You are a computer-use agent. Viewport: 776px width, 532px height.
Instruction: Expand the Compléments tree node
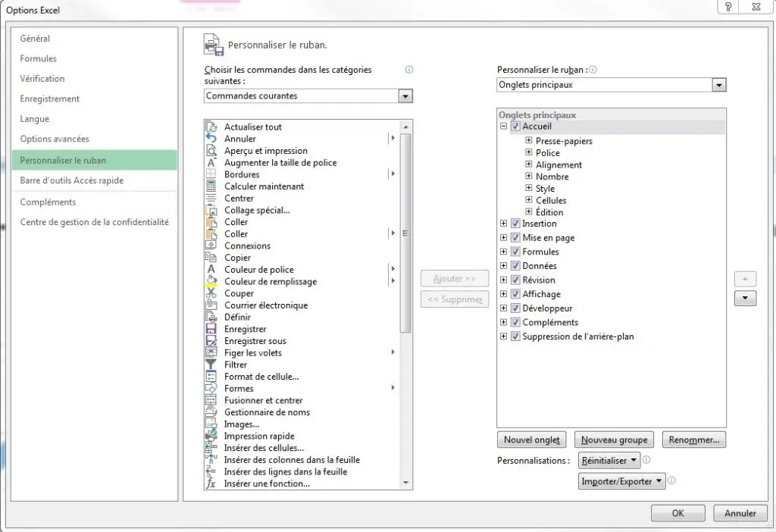point(503,322)
